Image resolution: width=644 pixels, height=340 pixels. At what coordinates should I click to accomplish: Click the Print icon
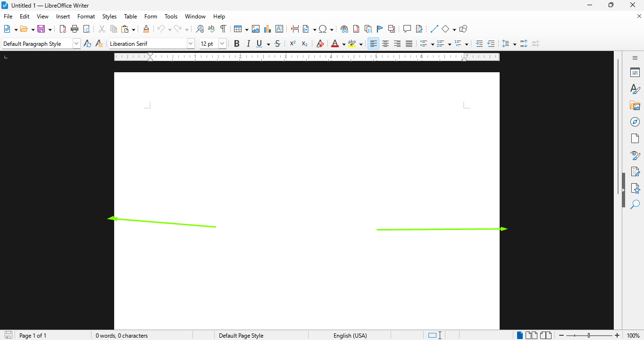coord(75,29)
